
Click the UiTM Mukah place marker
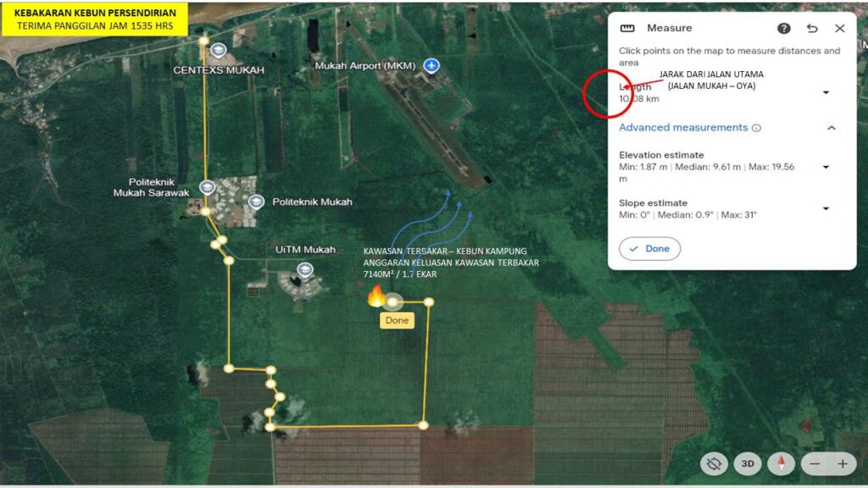tap(304, 269)
